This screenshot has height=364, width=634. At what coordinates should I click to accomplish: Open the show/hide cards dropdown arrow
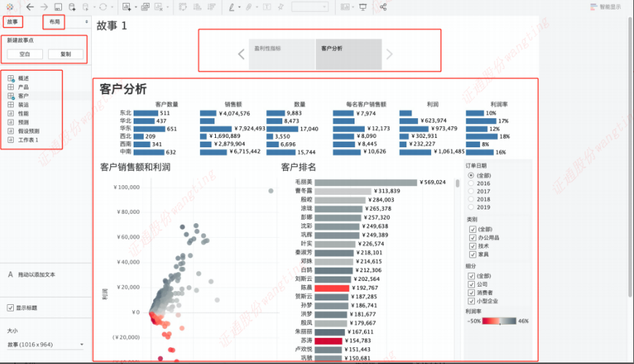click(353, 7)
